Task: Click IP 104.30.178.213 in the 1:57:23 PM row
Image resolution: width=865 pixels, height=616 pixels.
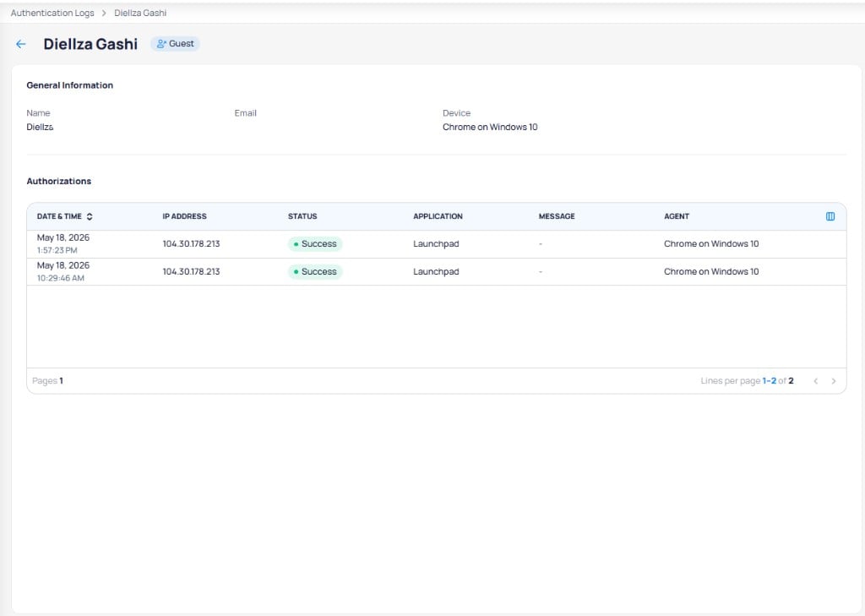Action: point(191,244)
